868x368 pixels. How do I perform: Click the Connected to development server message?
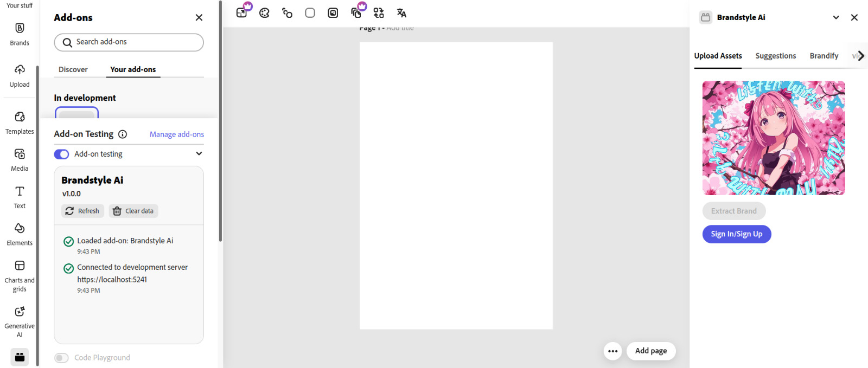[x=132, y=267]
